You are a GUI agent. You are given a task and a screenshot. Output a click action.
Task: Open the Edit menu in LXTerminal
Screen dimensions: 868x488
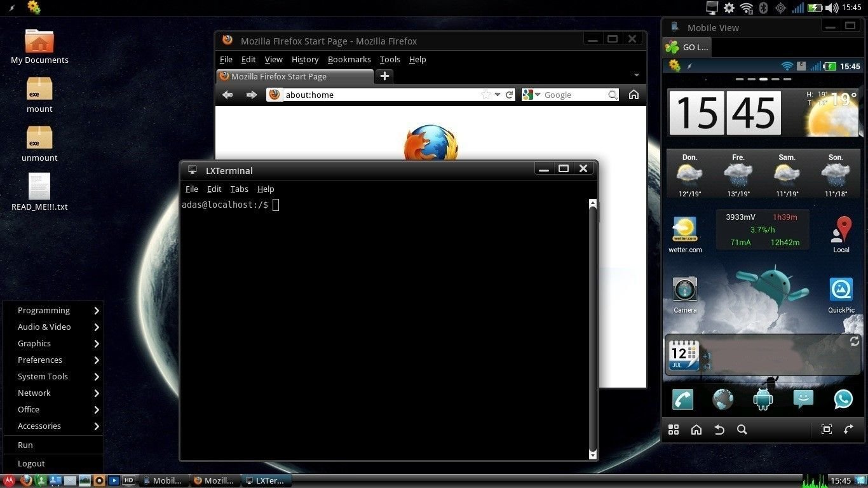(214, 189)
